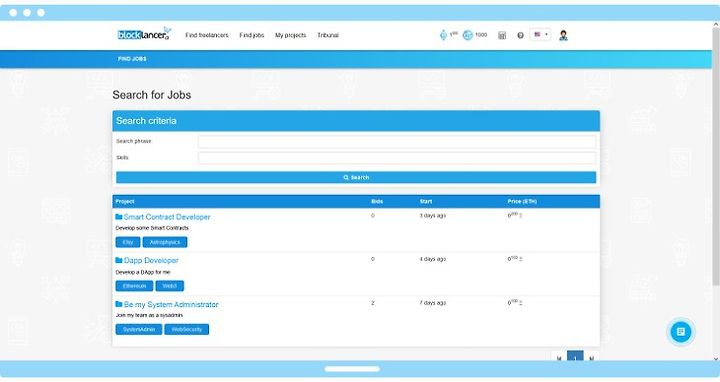720x382 pixels.
Task: Open Be my System Administrator project
Action: 171,304
